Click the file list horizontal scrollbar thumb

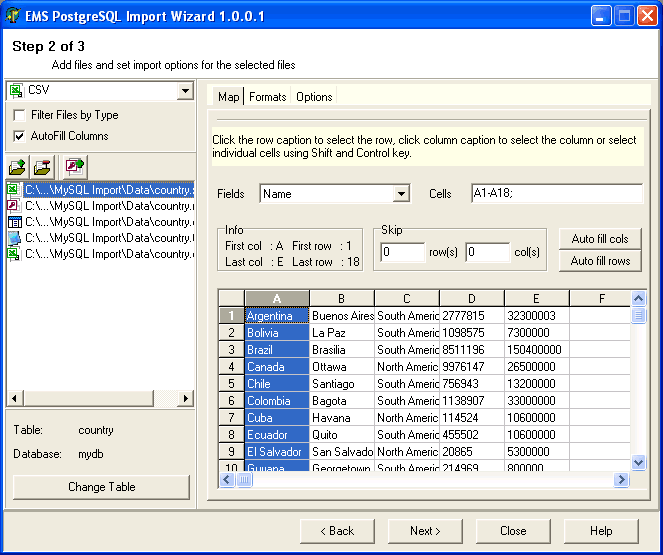(x=88, y=398)
